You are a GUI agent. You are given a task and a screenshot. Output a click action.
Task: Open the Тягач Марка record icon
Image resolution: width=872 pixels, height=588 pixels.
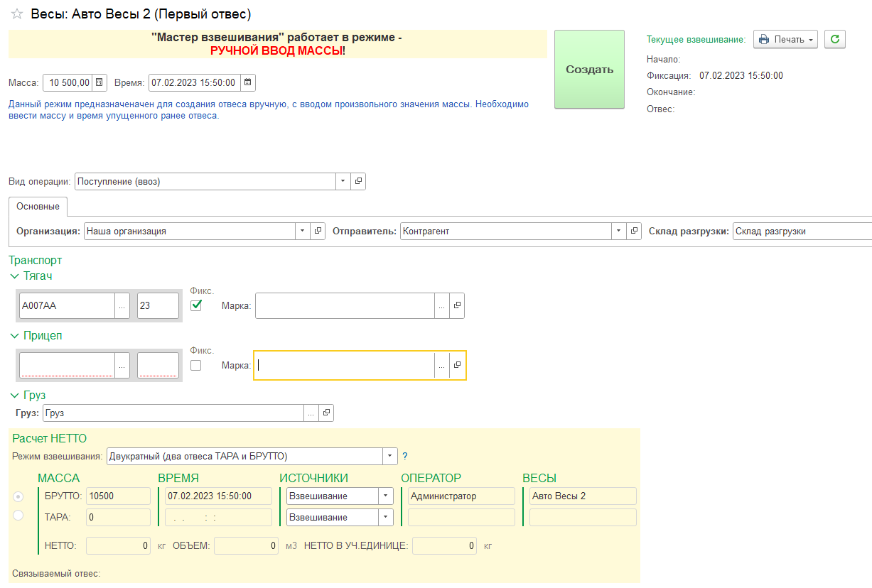coord(457,305)
